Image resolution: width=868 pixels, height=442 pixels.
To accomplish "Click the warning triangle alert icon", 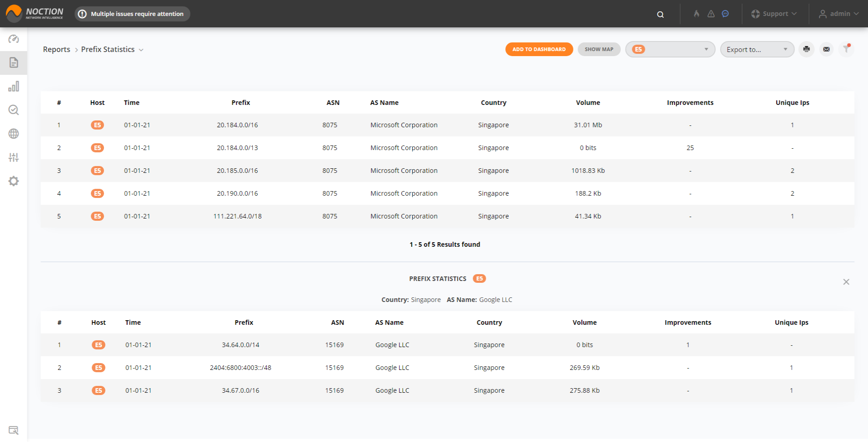I will tap(711, 14).
